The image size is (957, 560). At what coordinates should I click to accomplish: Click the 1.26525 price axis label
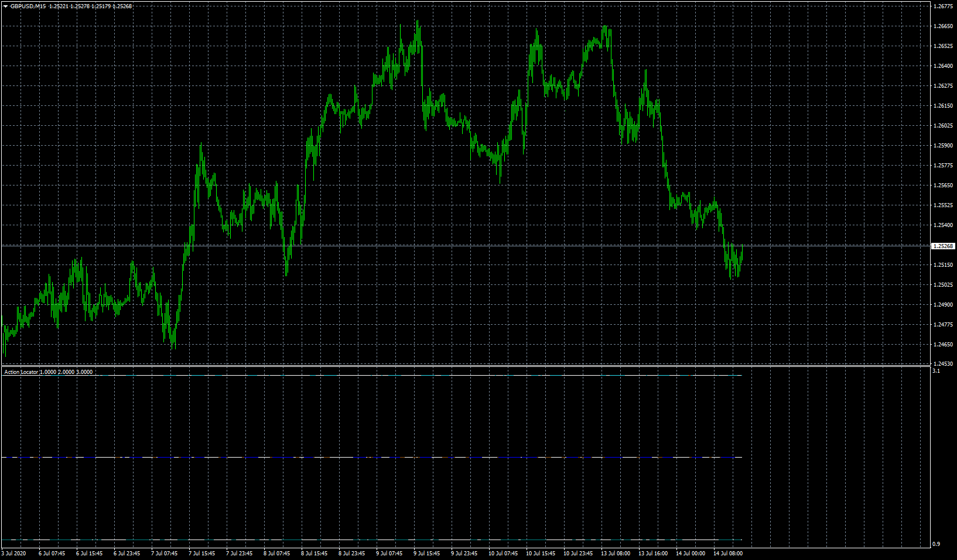[x=943, y=46]
